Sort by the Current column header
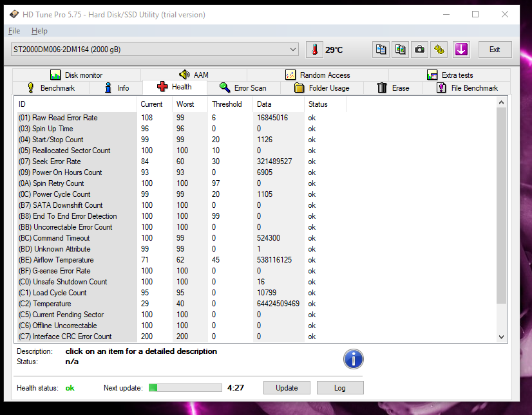532x415 pixels. [x=155, y=104]
